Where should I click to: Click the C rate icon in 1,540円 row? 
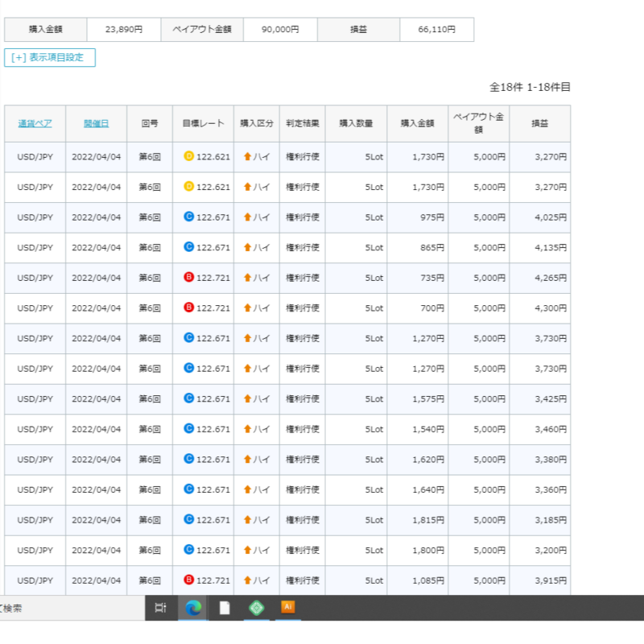(x=188, y=428)
